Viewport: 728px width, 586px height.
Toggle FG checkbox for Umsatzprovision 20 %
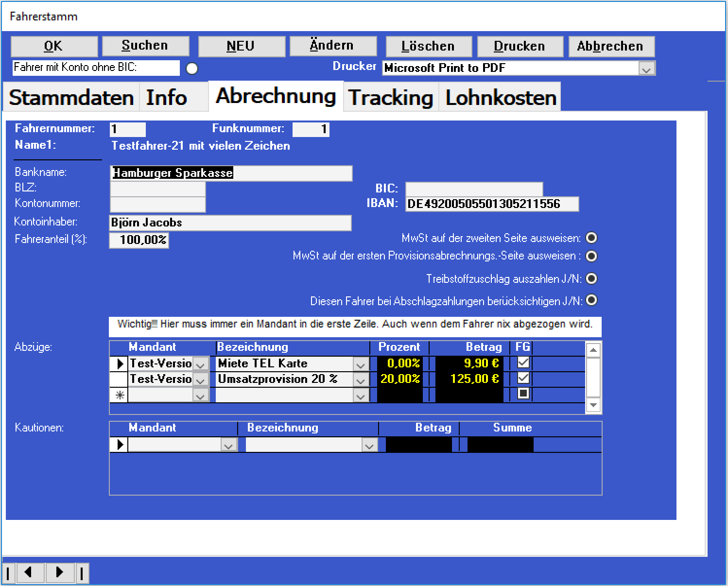click(523, 378)
